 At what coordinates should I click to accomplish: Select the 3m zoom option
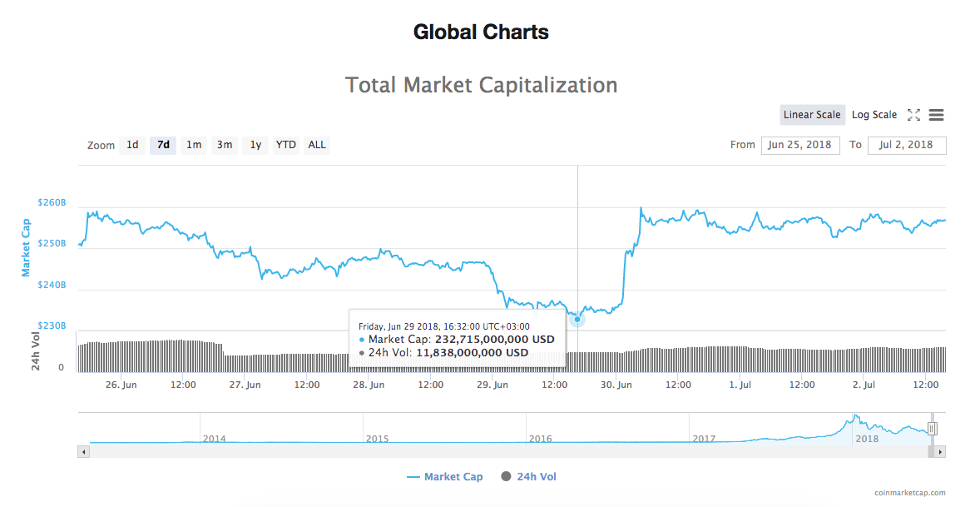click(x=224, y=145)
